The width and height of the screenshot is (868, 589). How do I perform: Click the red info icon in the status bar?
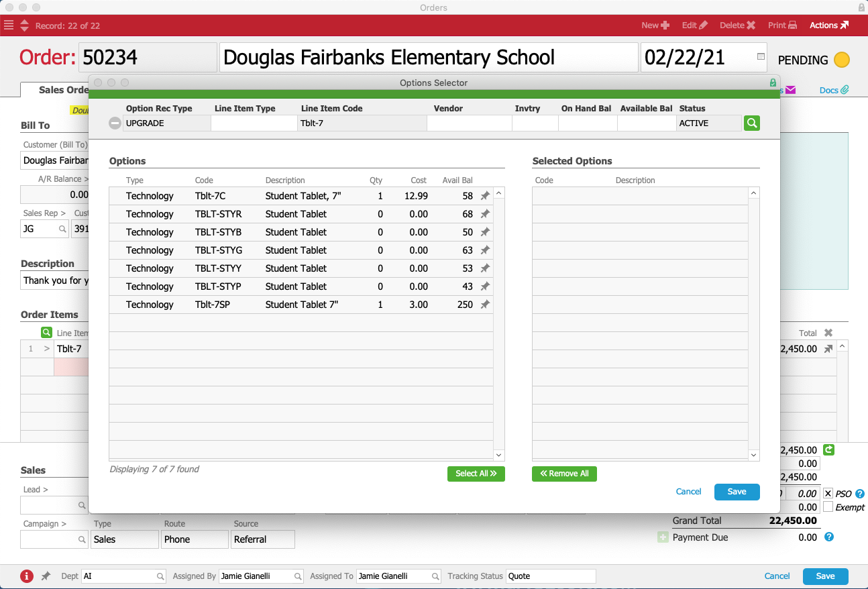coord(27,576)
